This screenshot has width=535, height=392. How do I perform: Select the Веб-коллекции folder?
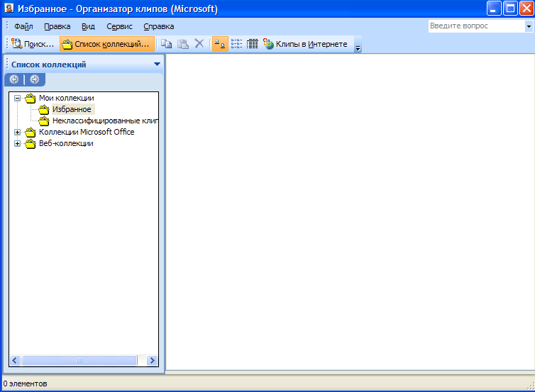(x=66, y=143)
